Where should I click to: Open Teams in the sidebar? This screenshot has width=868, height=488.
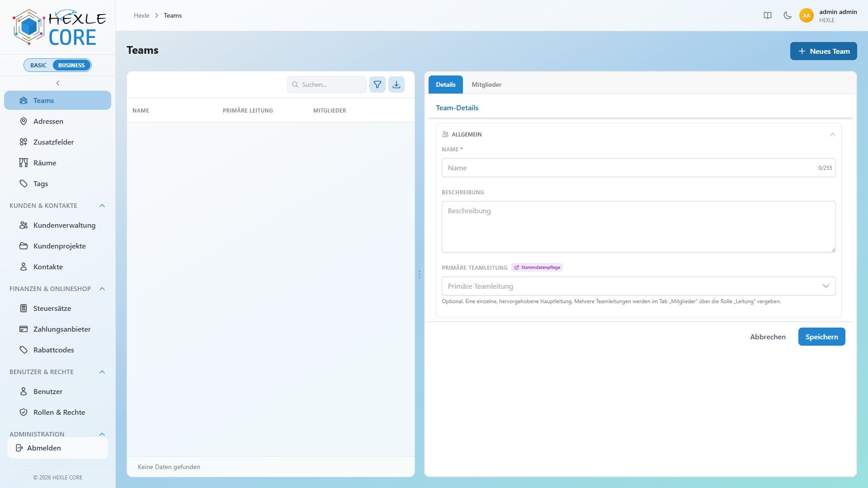pos(57,100)
